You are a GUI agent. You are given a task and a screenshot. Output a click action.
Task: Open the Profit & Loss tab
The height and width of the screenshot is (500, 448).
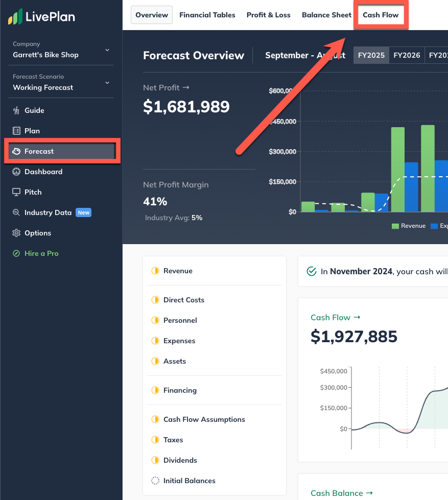pyautogui.click(x=269, y=15)
